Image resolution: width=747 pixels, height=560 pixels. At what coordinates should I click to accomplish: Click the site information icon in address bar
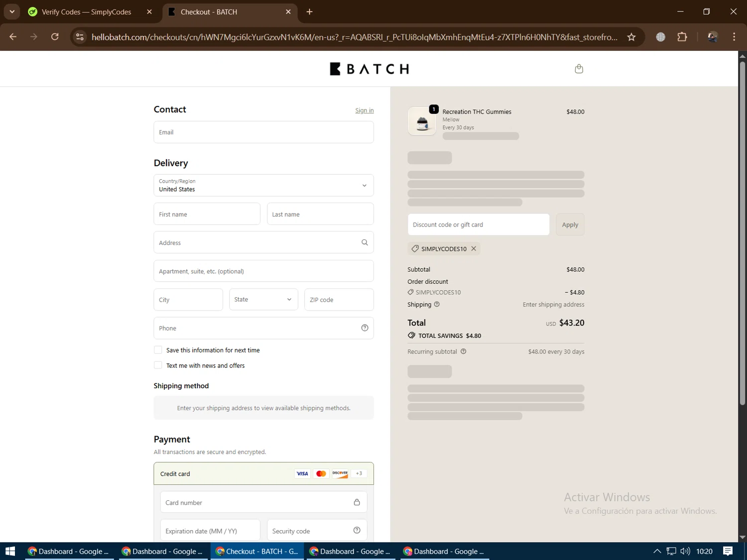[80, 37]
